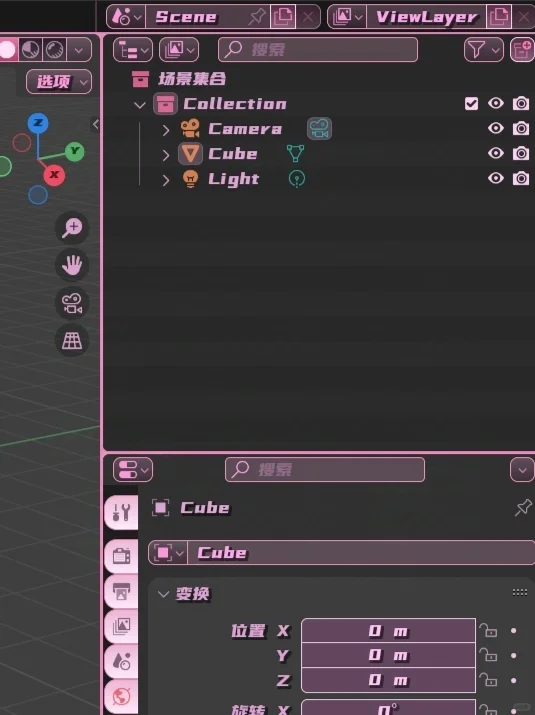This screenshot has width=535, height=715.
Task: Open the viewport shading options dropdown
Action: pyautogui.click(x=79, y=49)
